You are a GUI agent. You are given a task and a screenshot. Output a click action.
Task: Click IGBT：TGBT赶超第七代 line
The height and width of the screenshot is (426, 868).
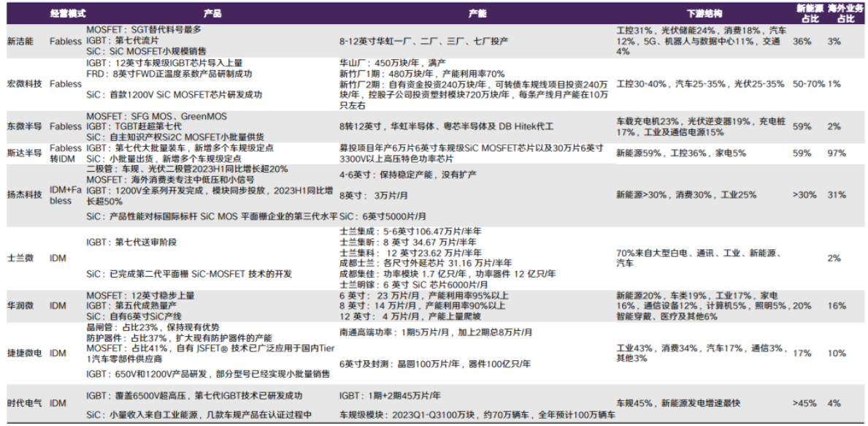click(x=134, y=127)
